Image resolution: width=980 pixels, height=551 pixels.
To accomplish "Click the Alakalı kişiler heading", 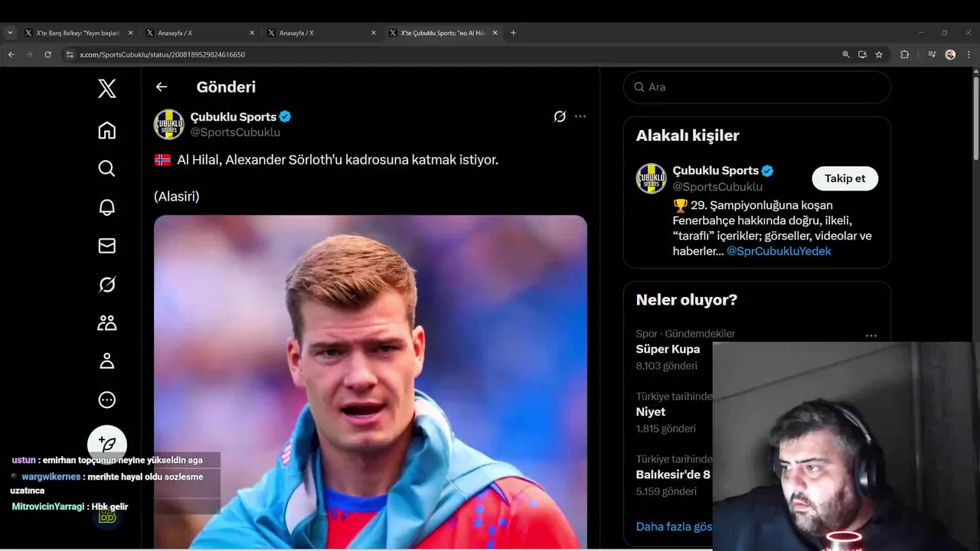I will point(688,135).
